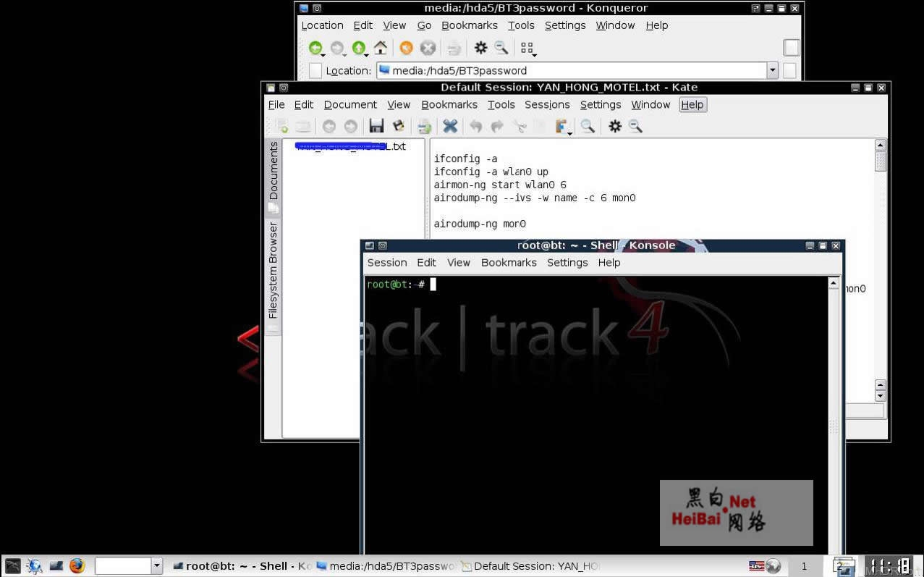Clear the Konqueror location bar

click(315, 70)
